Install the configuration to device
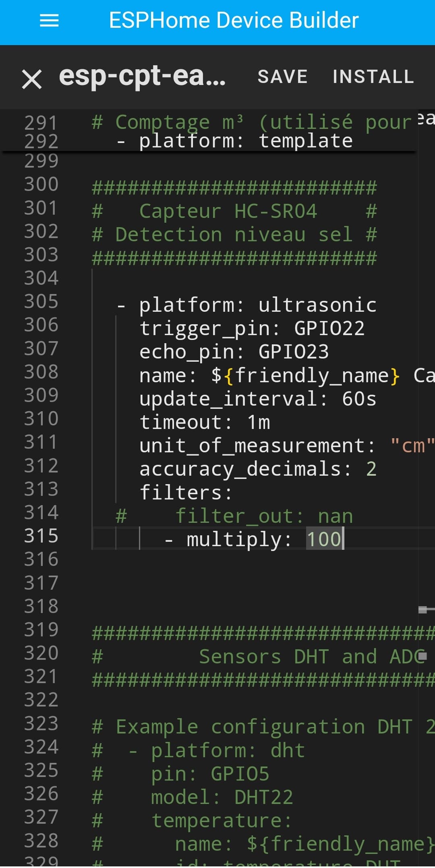 coord(373,77)
